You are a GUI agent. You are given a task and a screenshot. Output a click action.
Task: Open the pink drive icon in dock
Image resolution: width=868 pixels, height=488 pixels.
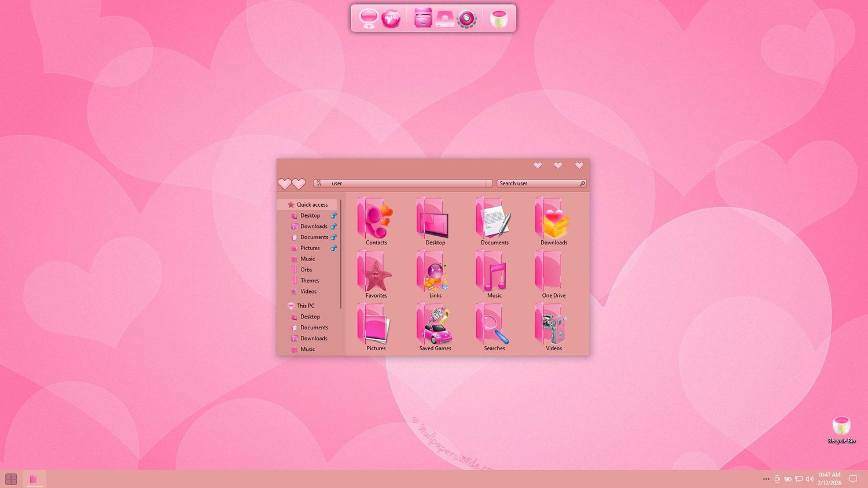pos(445,19)
